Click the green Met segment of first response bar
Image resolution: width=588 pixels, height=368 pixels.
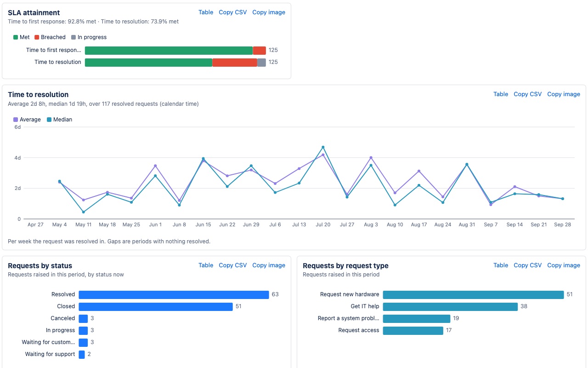point(169,51)
